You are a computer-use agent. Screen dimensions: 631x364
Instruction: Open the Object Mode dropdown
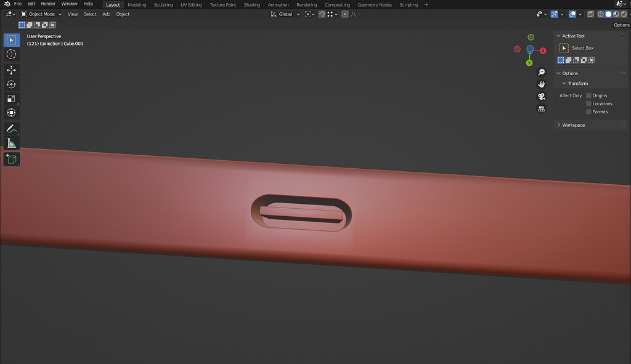41,14
